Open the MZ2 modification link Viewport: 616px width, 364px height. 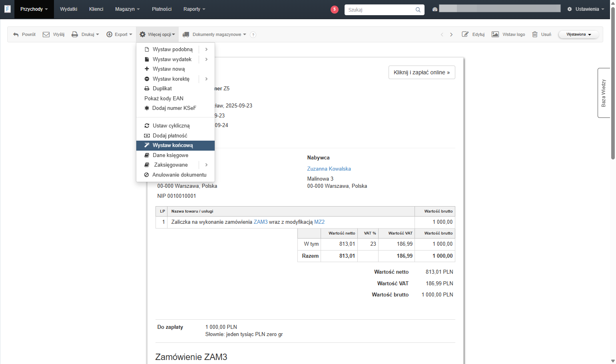point(319,222)
